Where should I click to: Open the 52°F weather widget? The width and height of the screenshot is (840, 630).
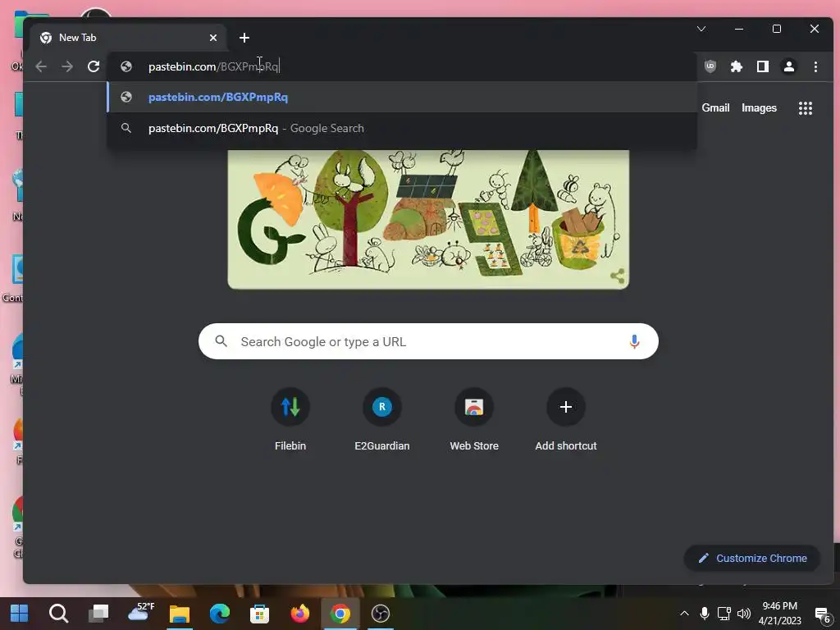[x=140, y=612]
